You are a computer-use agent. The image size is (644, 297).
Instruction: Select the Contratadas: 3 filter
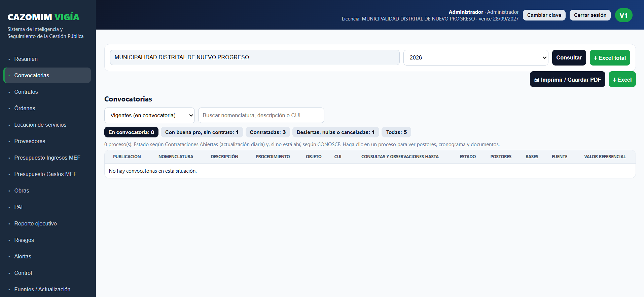267,132
